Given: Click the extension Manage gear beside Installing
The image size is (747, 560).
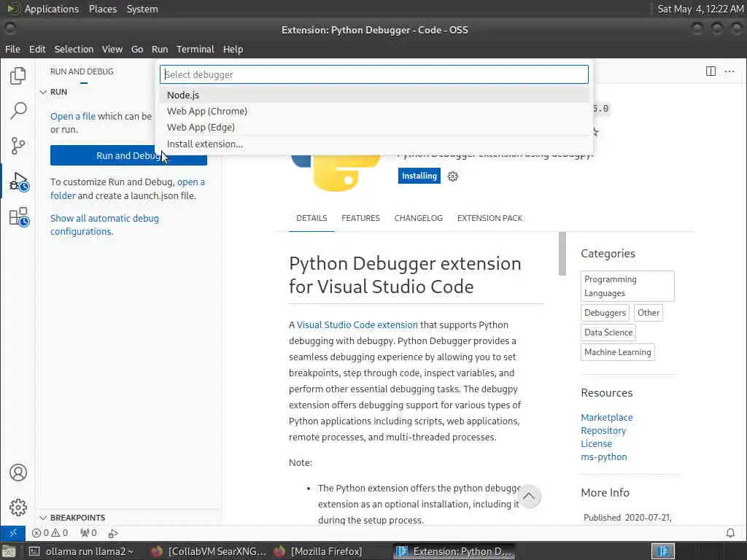Looking at the screenshot, I should [452, 176].
